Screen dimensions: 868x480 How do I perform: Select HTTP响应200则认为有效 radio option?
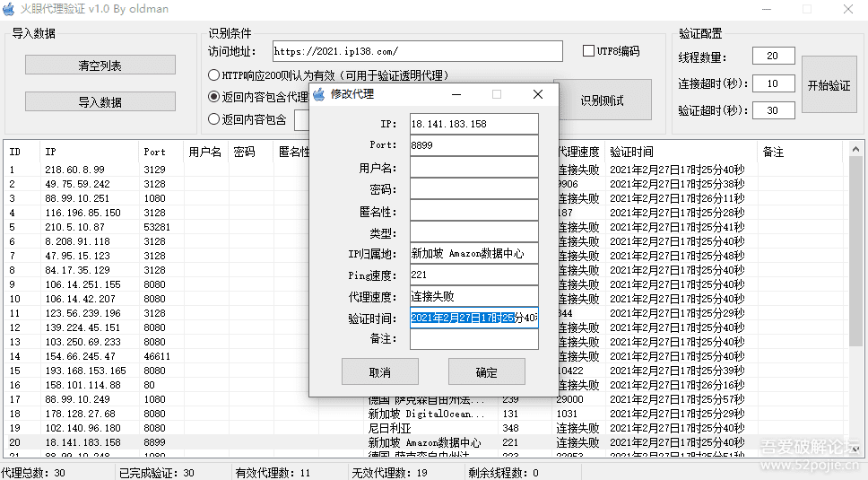pos(214,75)
